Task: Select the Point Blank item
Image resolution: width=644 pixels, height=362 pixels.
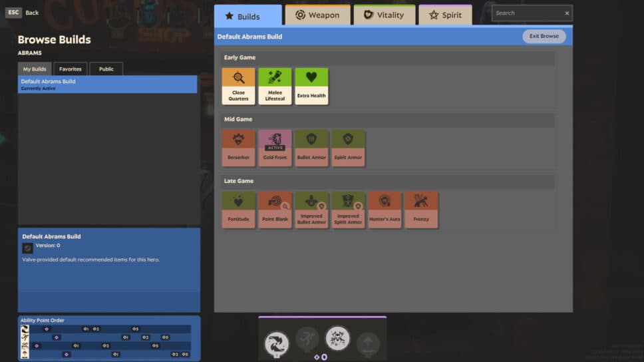Action: pyautogui.click(x=275, y=210)
